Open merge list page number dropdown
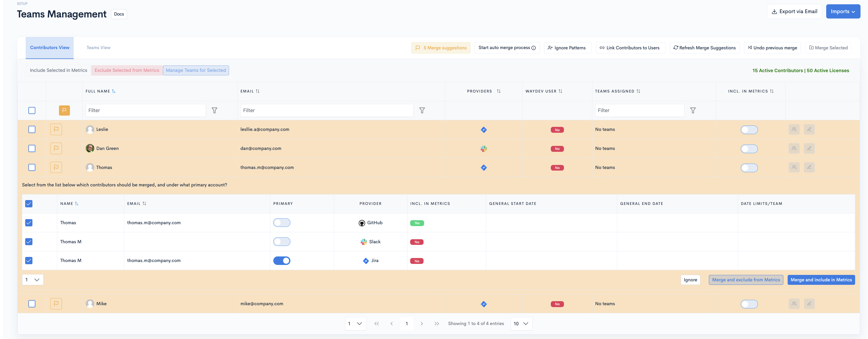 33,280
